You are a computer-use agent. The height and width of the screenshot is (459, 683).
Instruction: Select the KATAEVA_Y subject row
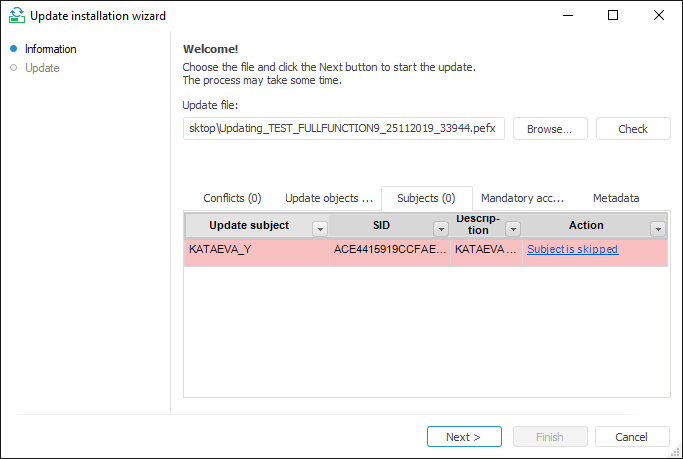click(256, 250)
